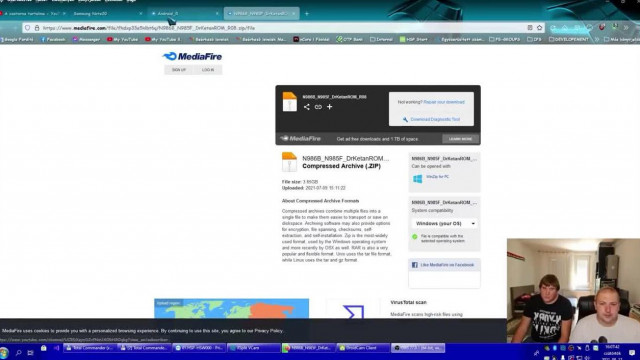
Task: Click the padlock site security icon
Action: 37,28
